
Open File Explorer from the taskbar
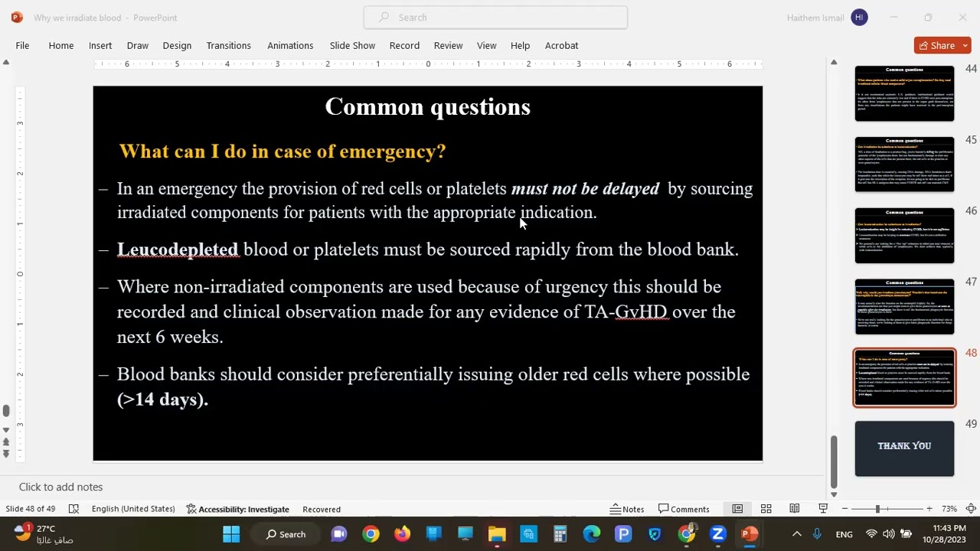(497, 534)
